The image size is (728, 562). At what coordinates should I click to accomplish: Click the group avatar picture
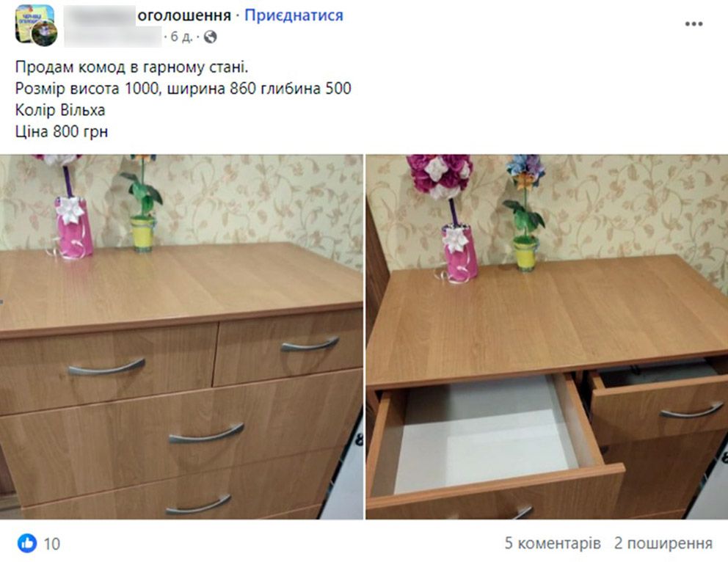(x=34, y=22)
